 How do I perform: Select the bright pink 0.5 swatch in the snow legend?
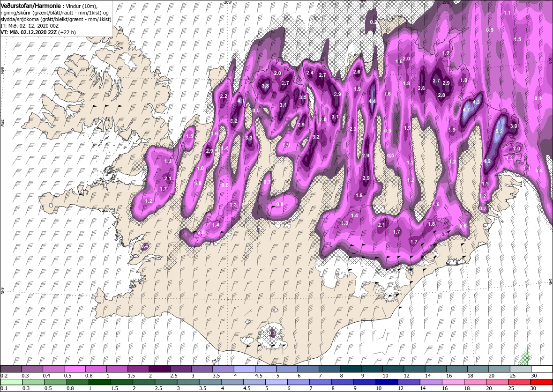[x=75, y=369]
